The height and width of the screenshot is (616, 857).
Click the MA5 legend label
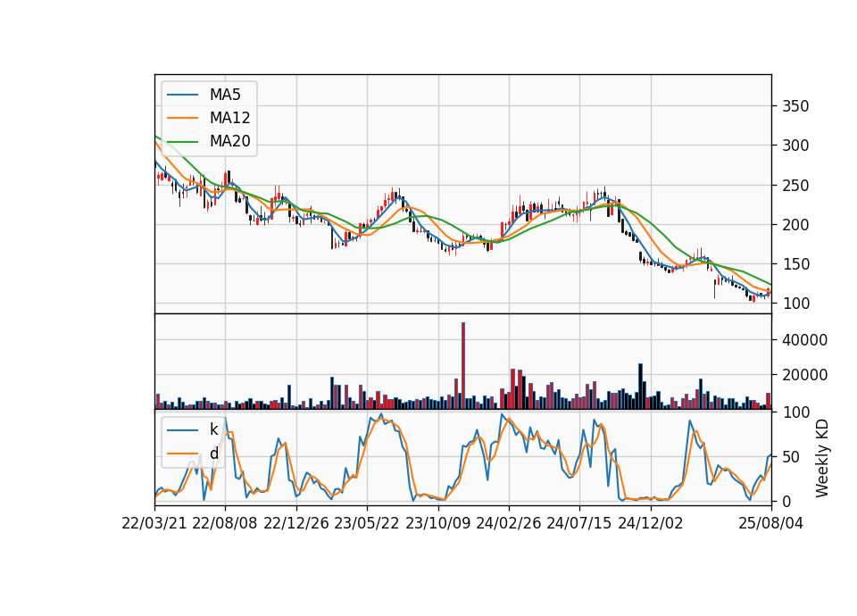225,95
